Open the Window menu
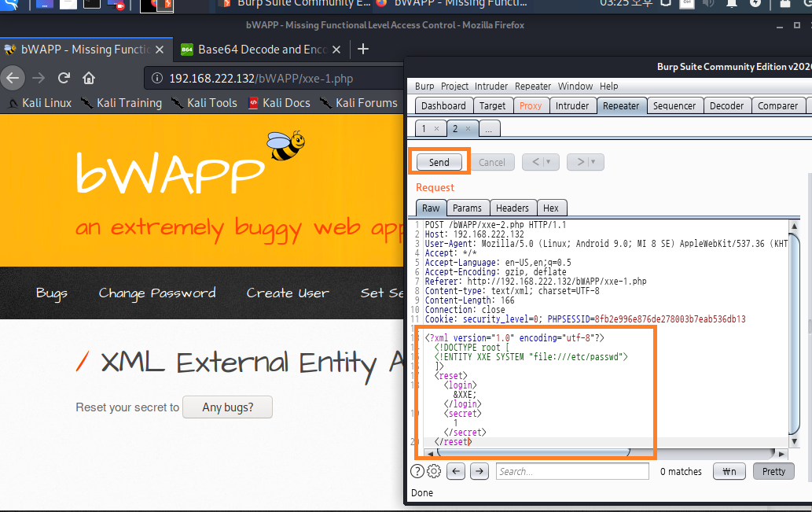Viewport: 812px width, 512px height. click(x=575, y=86)
